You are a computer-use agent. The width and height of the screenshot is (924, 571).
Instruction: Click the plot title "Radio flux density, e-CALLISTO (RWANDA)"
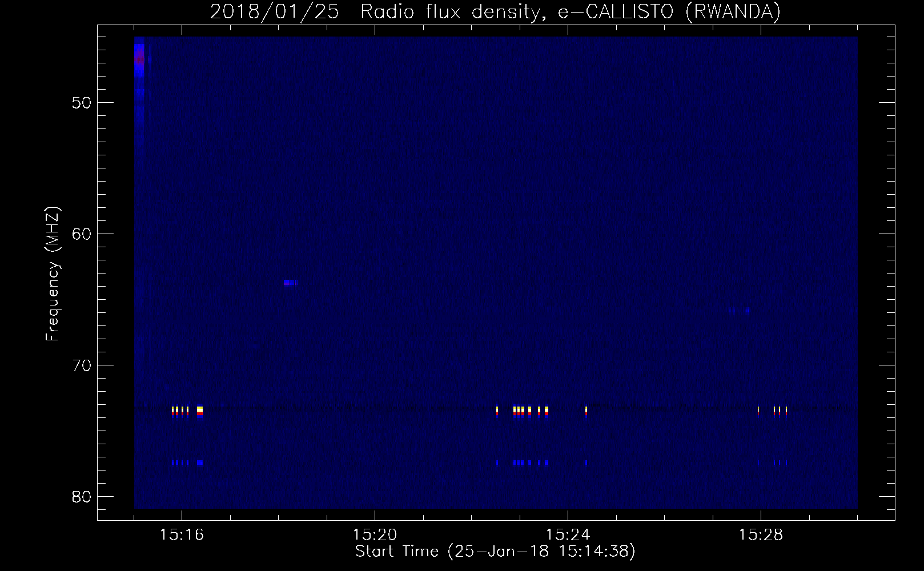[x=571, y=12]
